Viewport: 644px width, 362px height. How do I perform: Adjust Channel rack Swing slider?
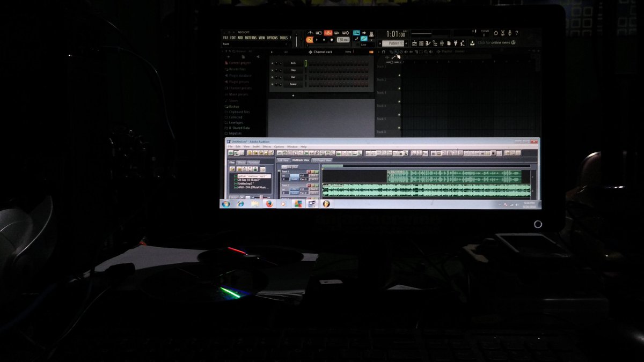tap(354, 51)
